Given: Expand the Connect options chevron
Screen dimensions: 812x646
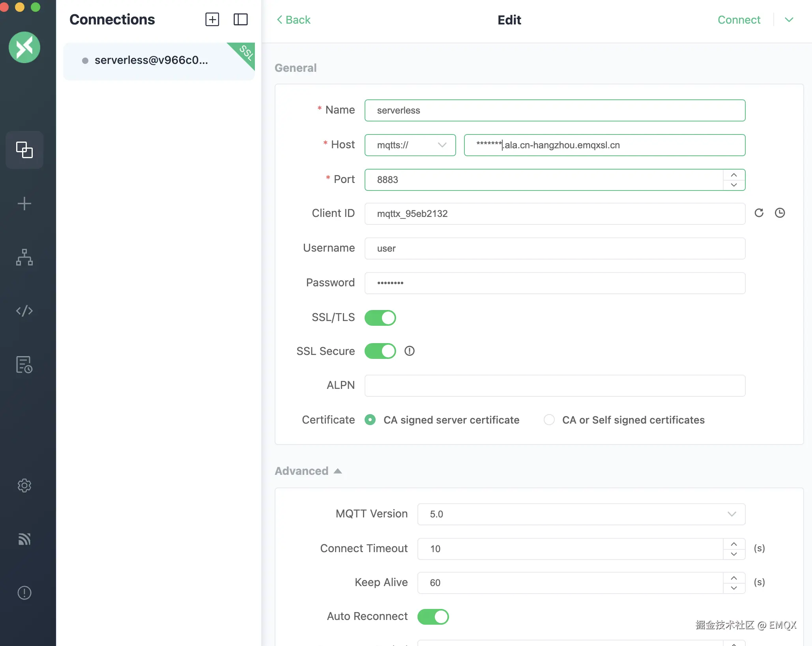Looking at the screenshot, I should (789, 20).
